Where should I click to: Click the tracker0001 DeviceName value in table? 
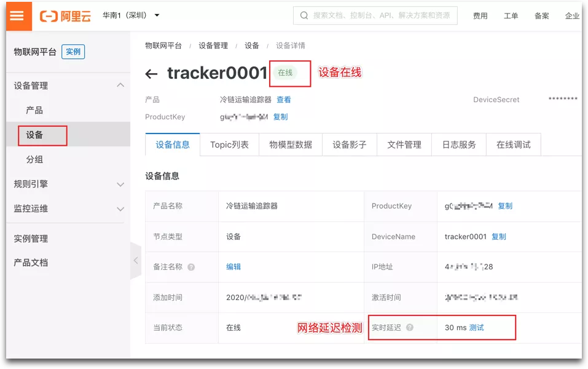click(465, 237)
